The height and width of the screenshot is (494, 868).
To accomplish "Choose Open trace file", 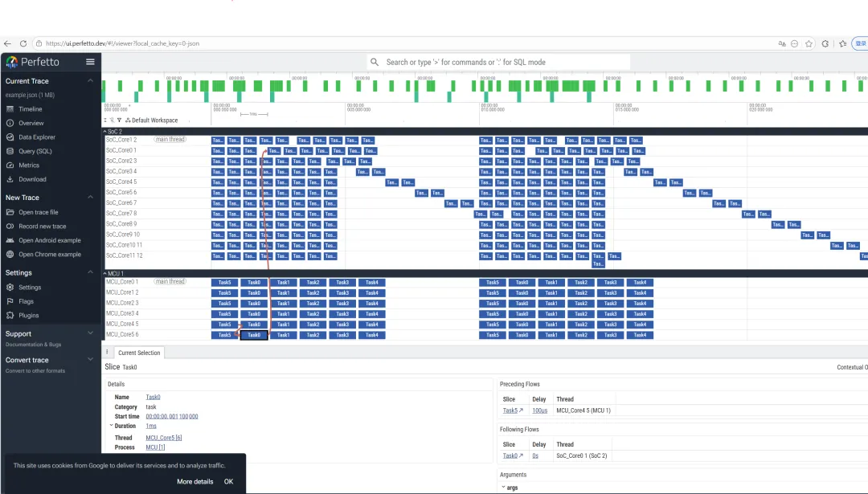I will [32, 212].
